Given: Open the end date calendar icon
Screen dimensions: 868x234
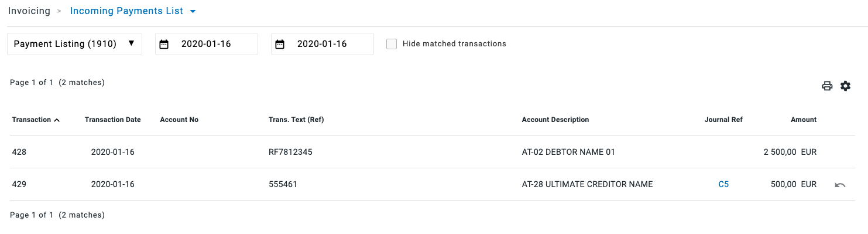Looking at the screenshot, I should [280, 44].
